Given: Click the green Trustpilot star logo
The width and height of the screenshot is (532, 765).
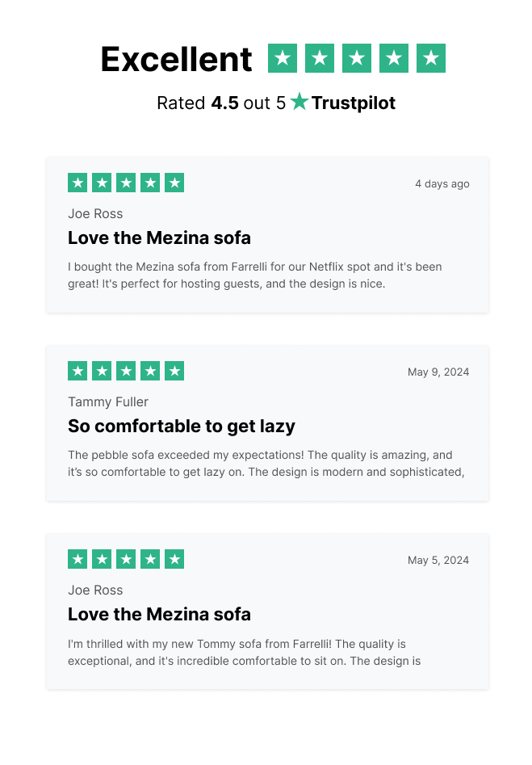Looking at the screenshot, I should pyautogui.click(x=300, y=102).
